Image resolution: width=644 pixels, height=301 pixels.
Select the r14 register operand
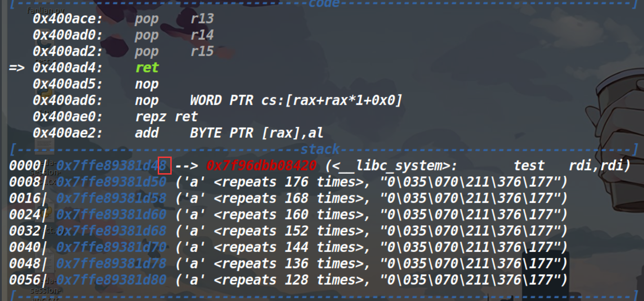(x=202, y=35)
